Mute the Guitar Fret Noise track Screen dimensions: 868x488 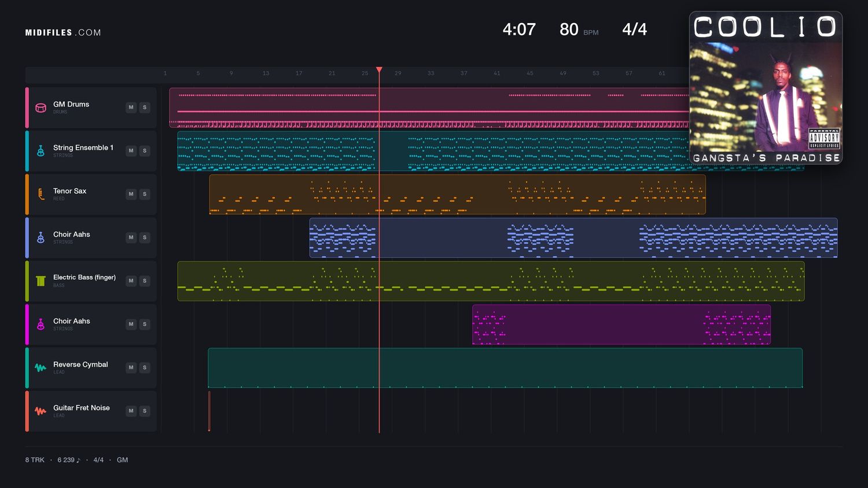click(x=131, y=411)
